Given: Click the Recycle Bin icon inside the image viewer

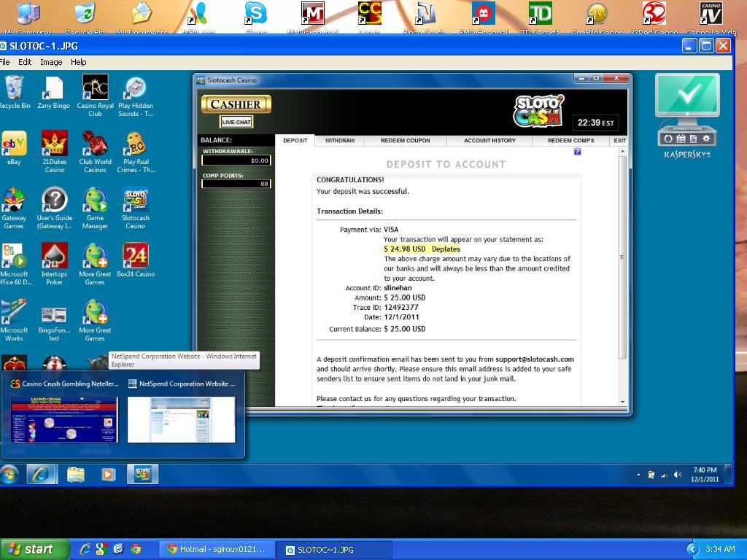Looking at the screenshot, I should 15,93.
